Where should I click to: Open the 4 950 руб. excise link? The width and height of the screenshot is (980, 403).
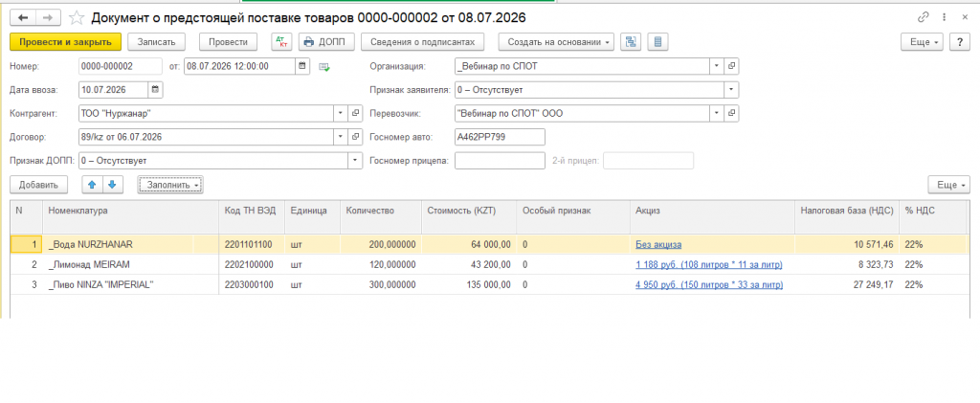[x=709, y=285]
